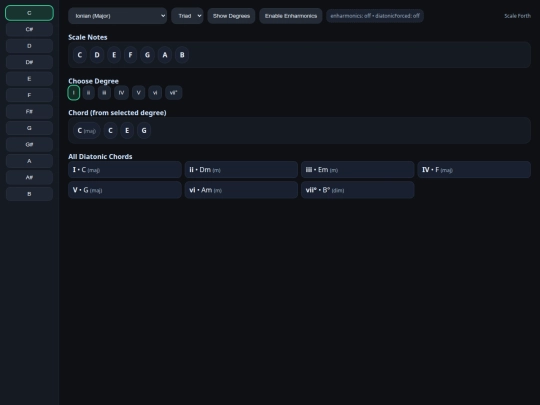The width and height of the screenshot is (540, 405).
Task: Set root note to B in sidebar
Action: click(x=29, y=194)
